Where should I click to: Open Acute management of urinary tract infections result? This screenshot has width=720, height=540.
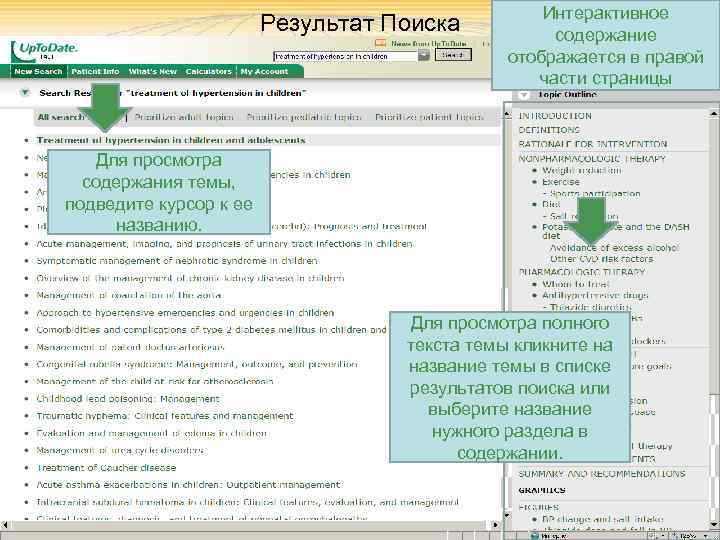tap(225, 243)
